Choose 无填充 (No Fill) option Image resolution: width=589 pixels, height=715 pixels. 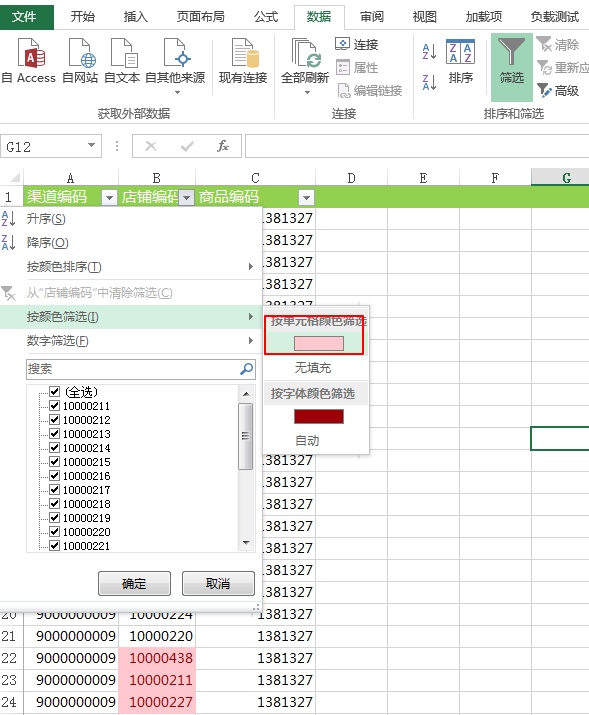[x=313, y=368]
